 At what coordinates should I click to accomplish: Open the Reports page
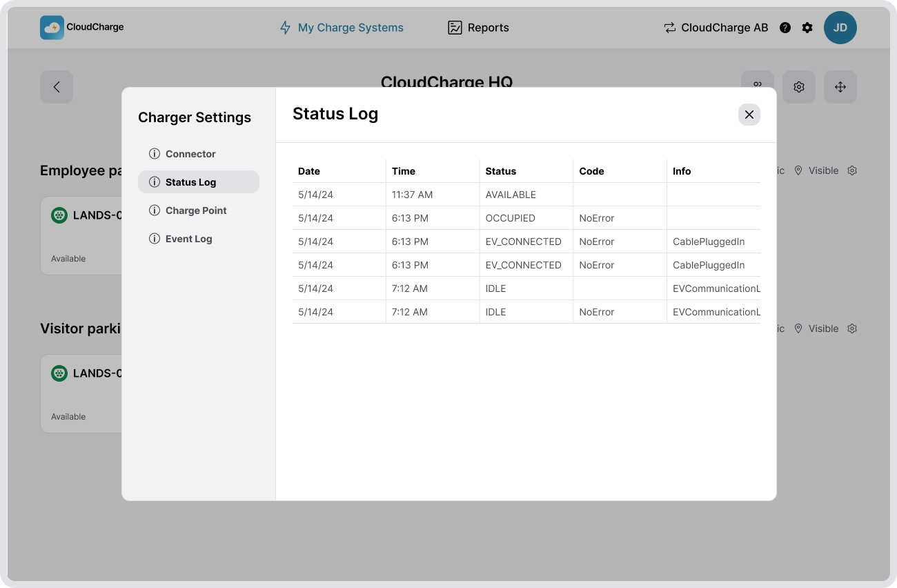point(478,28)
